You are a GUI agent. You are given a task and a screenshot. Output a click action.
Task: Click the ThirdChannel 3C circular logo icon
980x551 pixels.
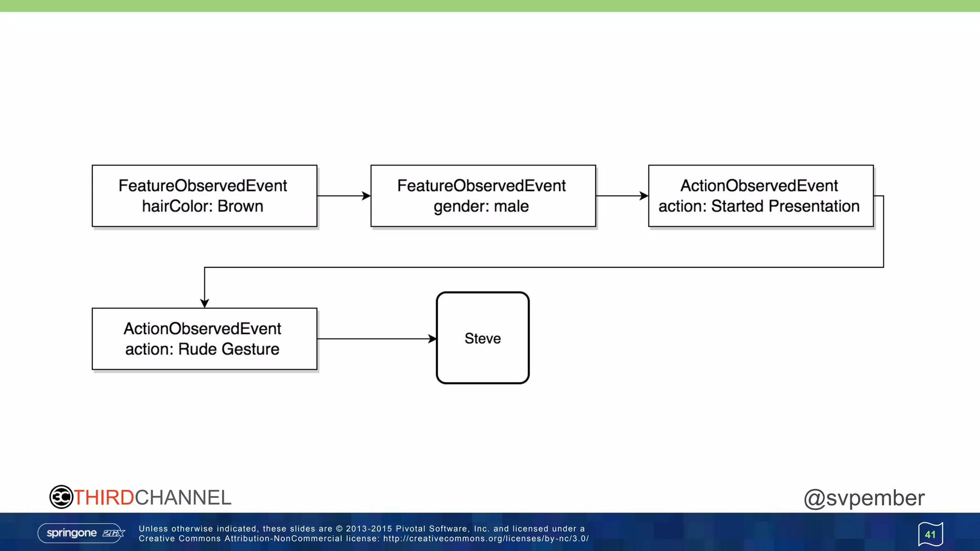coord(61,497)
